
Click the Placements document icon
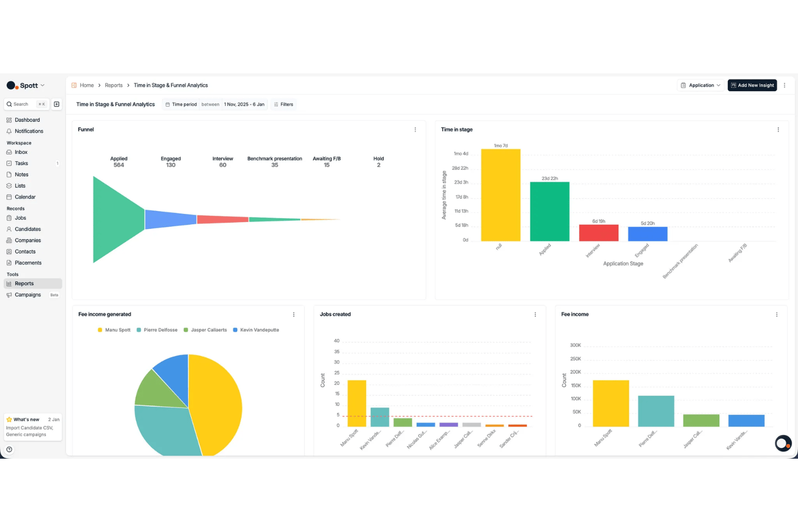(9, 263)
